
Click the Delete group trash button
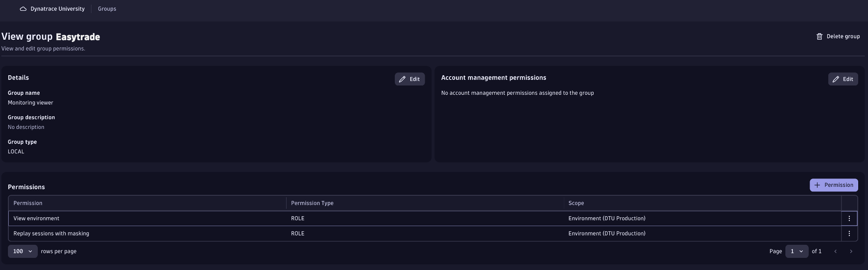[x=838, y=36]
